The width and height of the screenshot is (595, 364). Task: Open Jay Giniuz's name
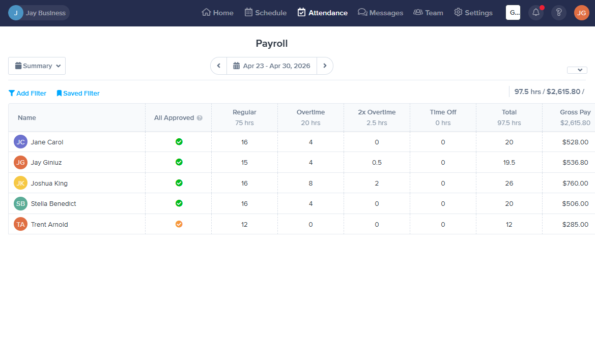pyautogui.click(x=46, y=163)
